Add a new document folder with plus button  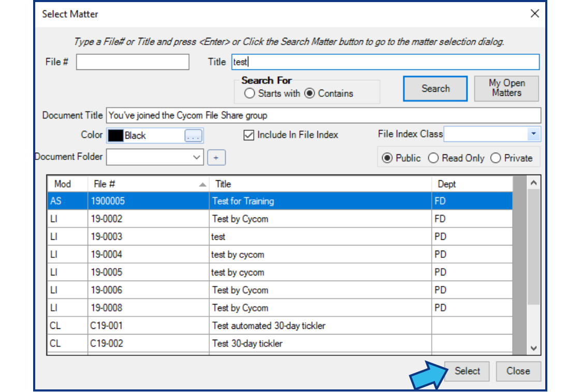click(x=216, y=157)
